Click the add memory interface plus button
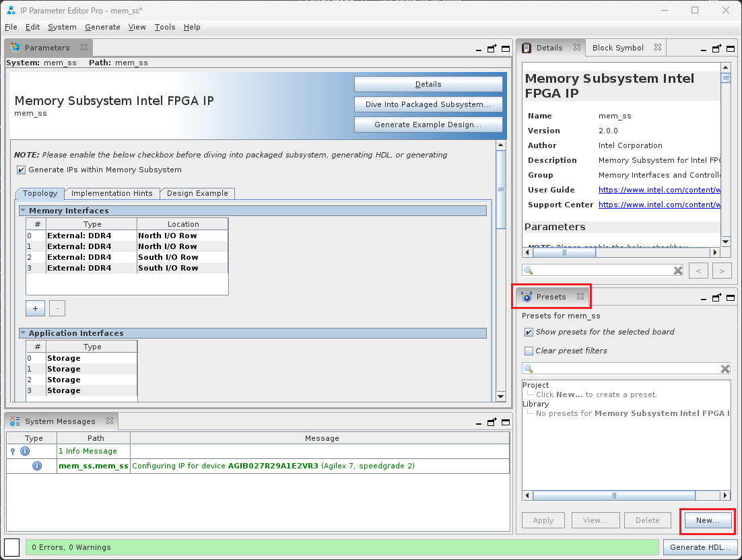This screenshot has height=560, width=742. click(x=35, y=308)
